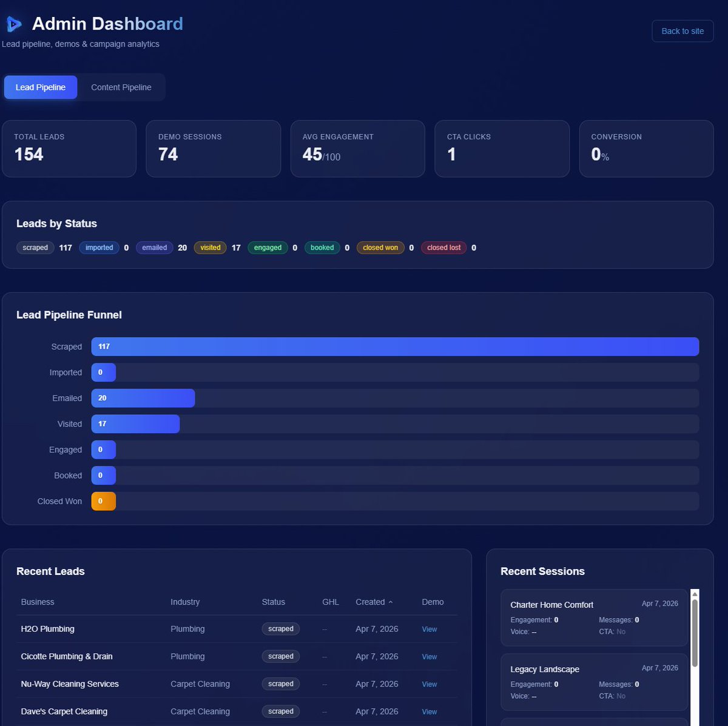Click the emailed status badge
Image resolution: width=728 pixels, height=726 pixels.
pyautogui.click(x=155, y=247)
